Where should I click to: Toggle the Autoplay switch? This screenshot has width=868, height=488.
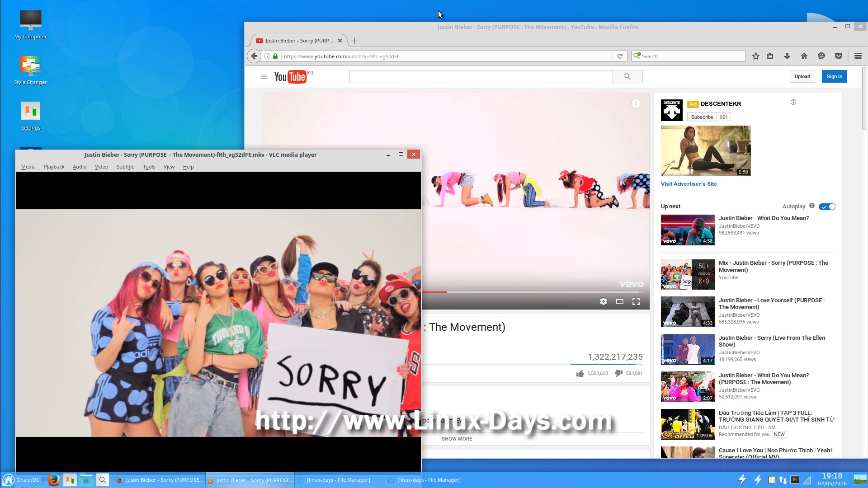coord(827,206)
